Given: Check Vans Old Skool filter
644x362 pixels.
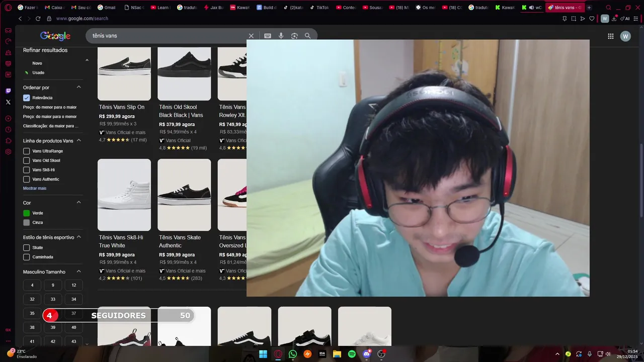Looking at the screenshot, I should (27, 160).
